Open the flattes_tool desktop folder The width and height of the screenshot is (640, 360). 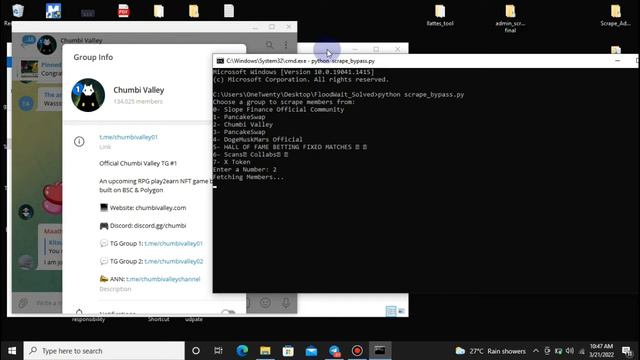tap(440, 16)
